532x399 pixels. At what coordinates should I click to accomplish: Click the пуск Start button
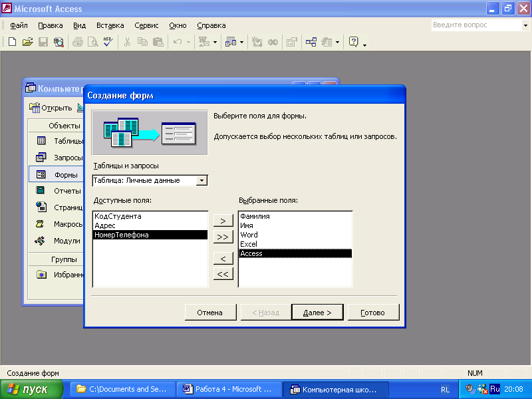coord(31,390)
